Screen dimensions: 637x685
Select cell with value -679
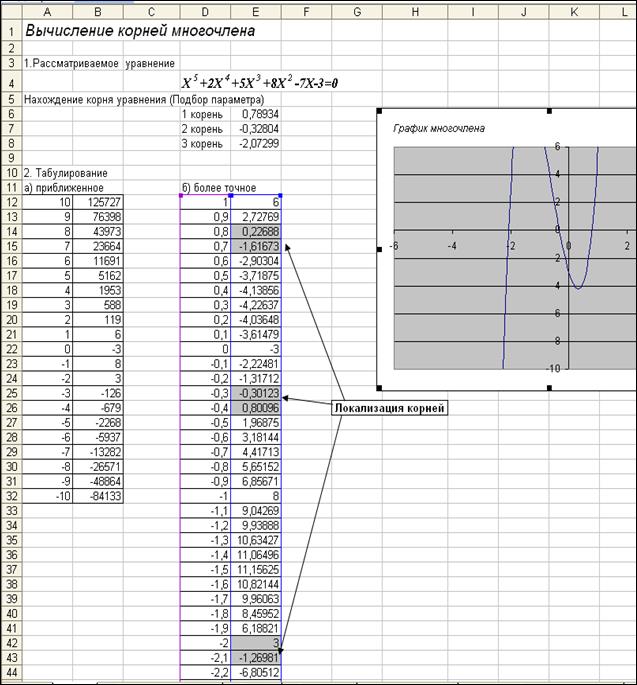[98, 408]
